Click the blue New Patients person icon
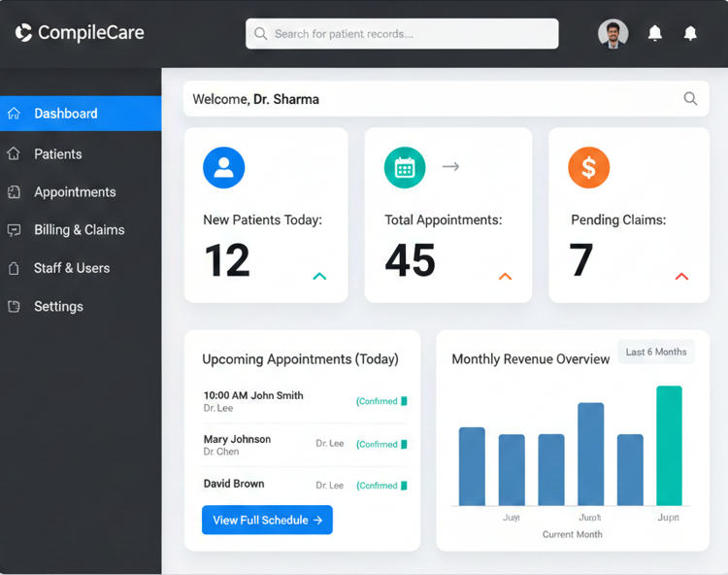Screen dimensions: 728x575 tap(224, 168)
